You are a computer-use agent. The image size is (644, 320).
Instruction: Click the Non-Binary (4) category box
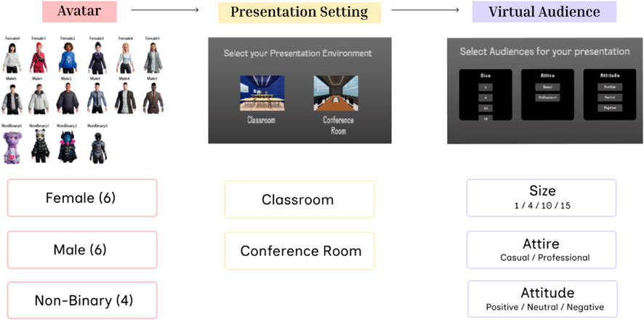coord(82,300)
